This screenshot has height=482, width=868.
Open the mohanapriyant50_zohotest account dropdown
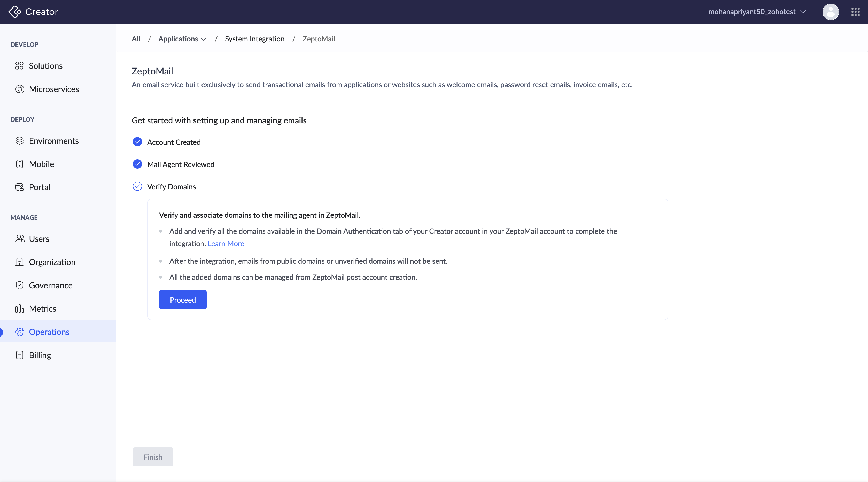point(757,12)
